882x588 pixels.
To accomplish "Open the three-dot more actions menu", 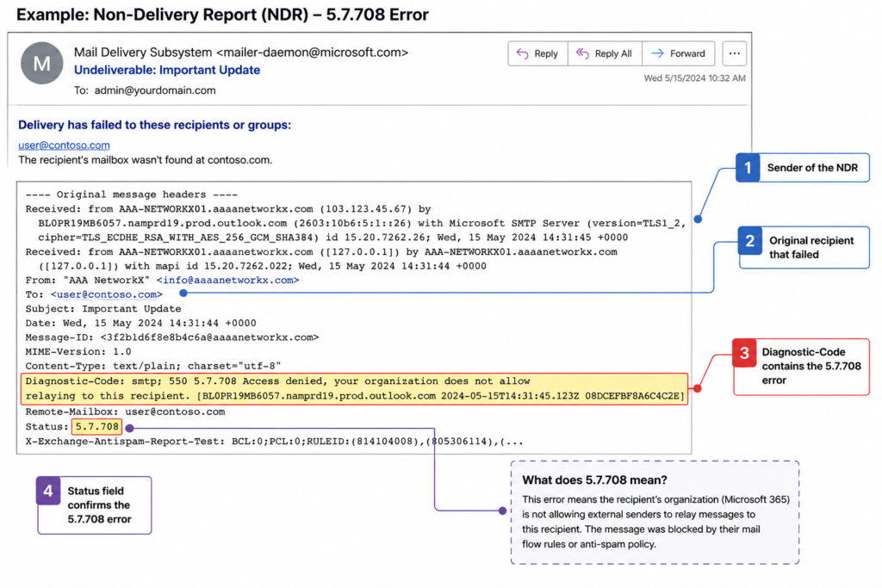I will pos(734,53).
